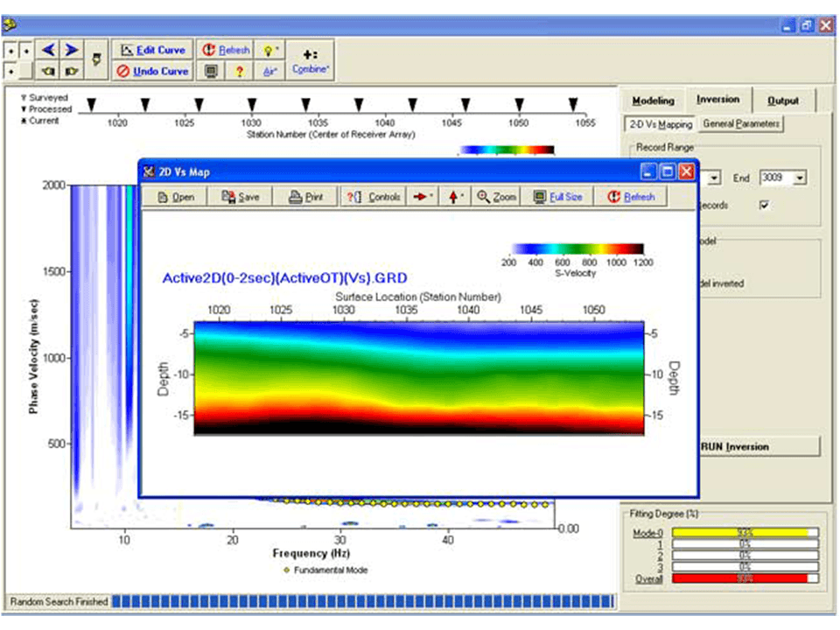Click Undo Curve button
This screenshot has height=630, width=840.
[x=152, y=71]
